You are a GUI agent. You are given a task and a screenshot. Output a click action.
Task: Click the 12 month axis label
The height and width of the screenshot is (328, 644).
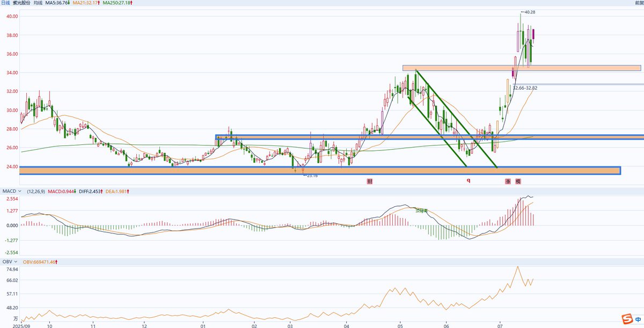pyautogui.click(x=144, y=325)
